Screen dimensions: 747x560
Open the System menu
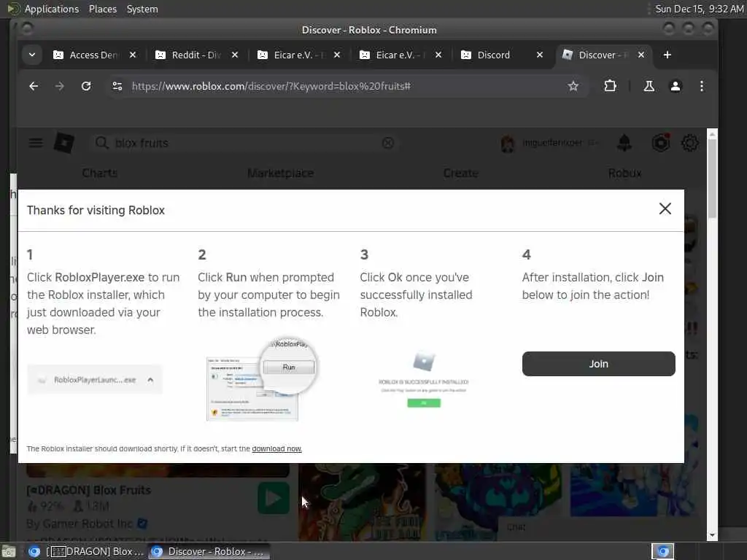[x=142, y=9]
